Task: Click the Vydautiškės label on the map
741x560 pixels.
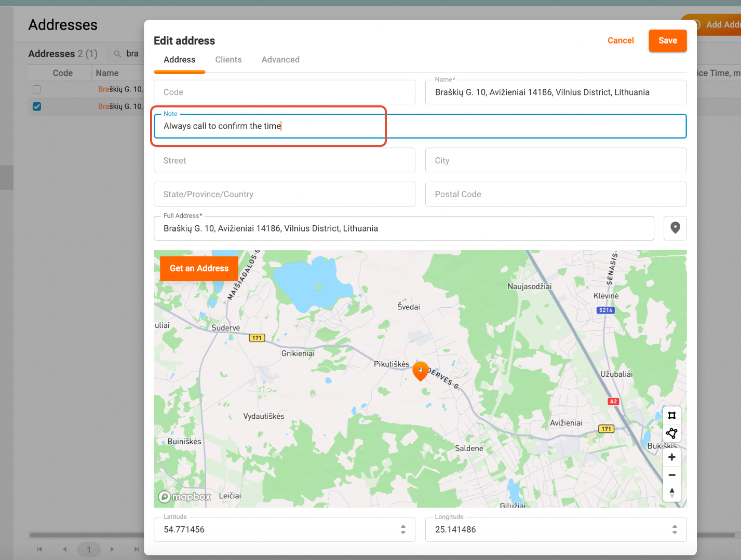Action: coord(264,416)
